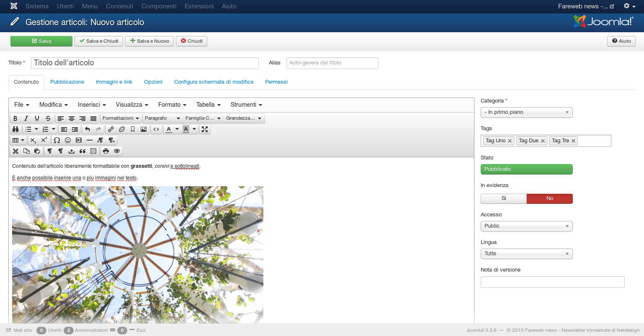Click the find and replace binoculars icon
The width and height of the screenshot is (644, 336).
[15, 129]
